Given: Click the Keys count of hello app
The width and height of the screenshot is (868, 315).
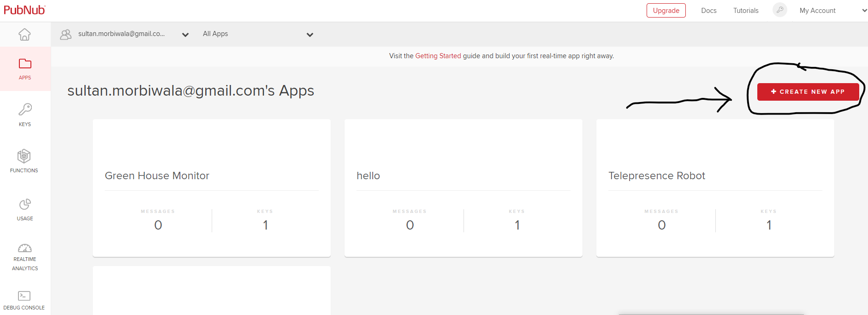Looking at the screenshot, I should [517, 225].
